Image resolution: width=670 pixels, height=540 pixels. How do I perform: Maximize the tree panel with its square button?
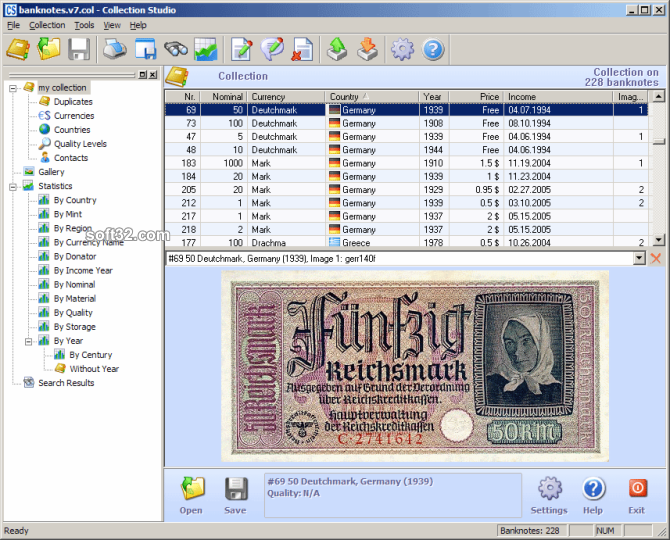pyautogui.click(x=143, y=75)
